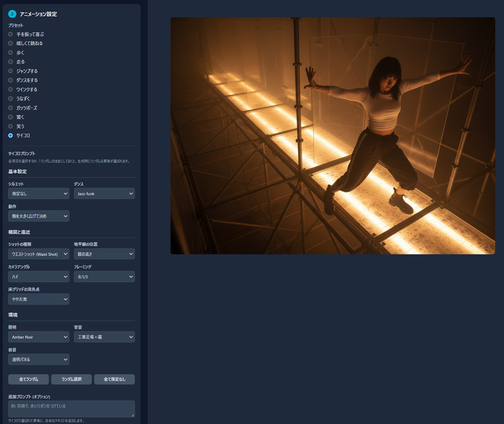This screenshot has height=424, width=504.
Task: Select the ダンスをする preset
Action: pos(11,80)
